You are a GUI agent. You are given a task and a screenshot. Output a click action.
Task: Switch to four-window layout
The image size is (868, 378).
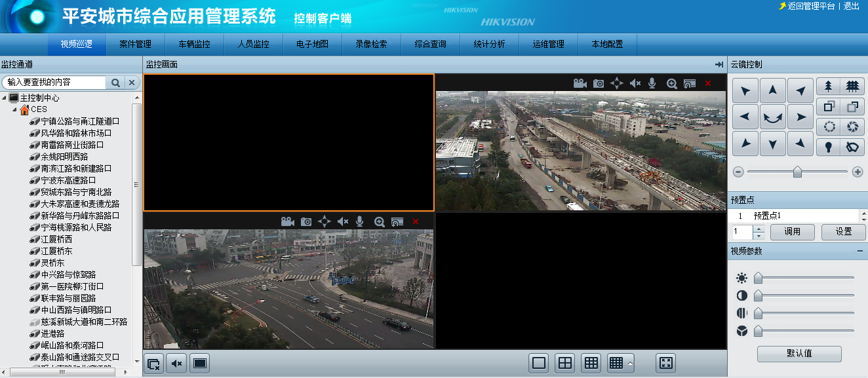(x=564, y=363)
